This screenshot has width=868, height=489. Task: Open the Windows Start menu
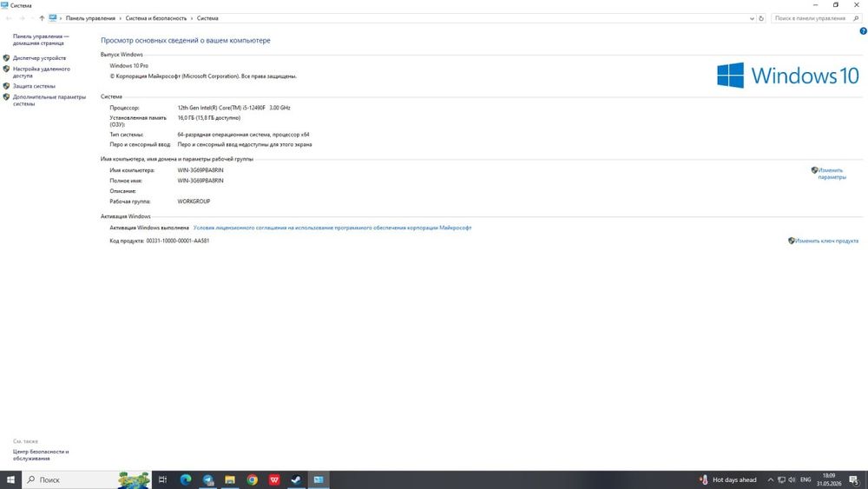(10, 479)
